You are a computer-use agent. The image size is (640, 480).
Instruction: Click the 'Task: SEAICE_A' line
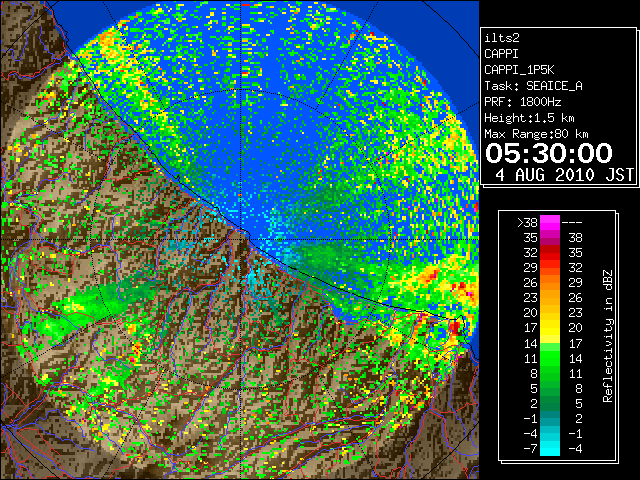[x=533, y=86]
